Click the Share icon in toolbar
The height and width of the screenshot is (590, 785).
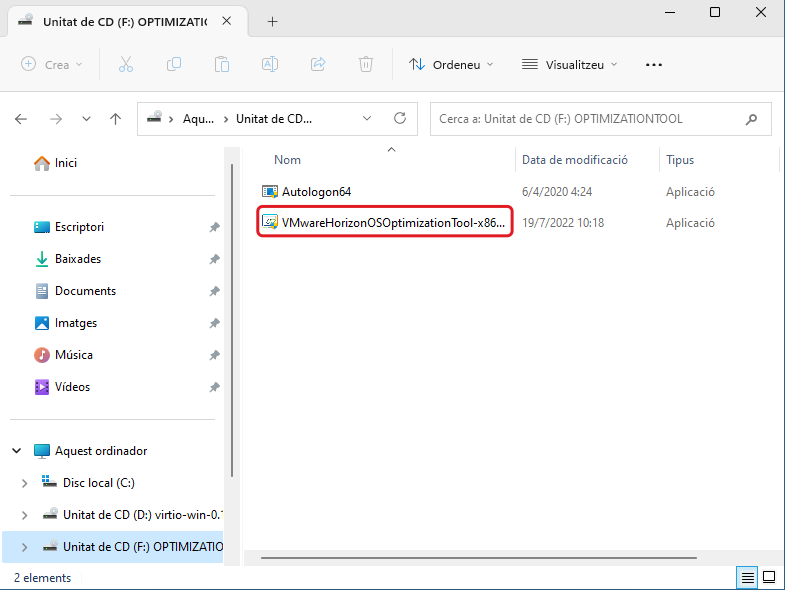point(318,64)
